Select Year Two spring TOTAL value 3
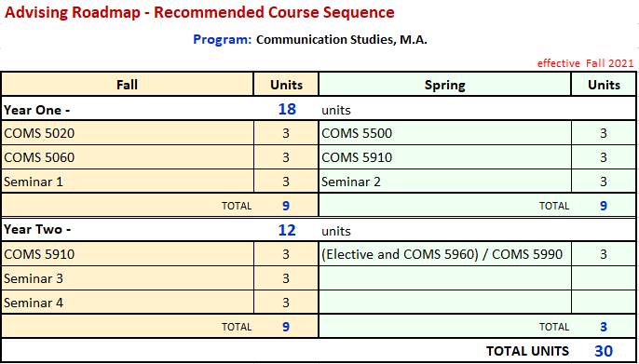 [604, 327]
